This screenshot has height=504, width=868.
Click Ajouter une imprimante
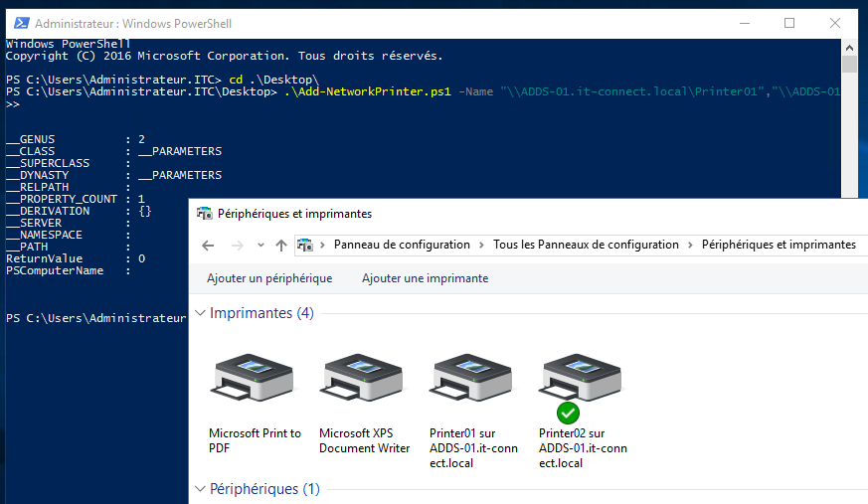tap(426, 278)
